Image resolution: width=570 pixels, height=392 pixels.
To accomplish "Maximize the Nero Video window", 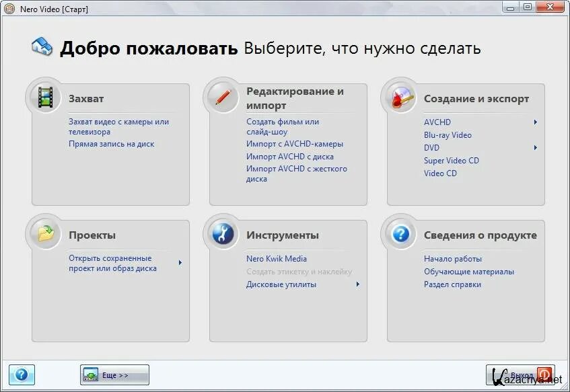I will (528, 7).
